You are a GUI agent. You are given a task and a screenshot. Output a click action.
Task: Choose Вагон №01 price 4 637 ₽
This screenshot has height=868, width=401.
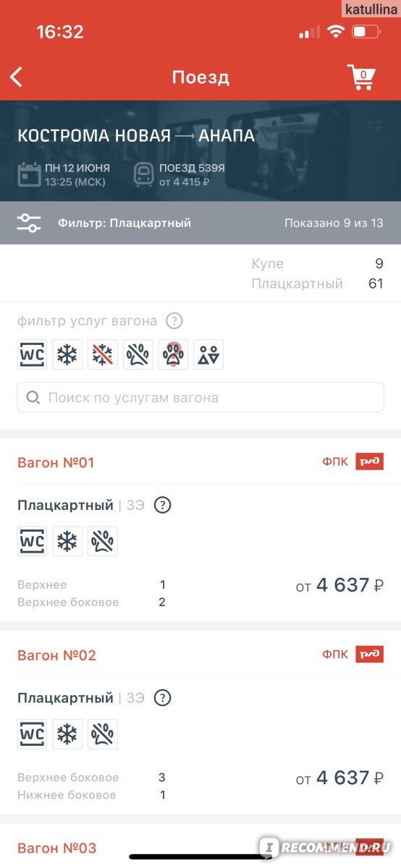click(339, 585)
